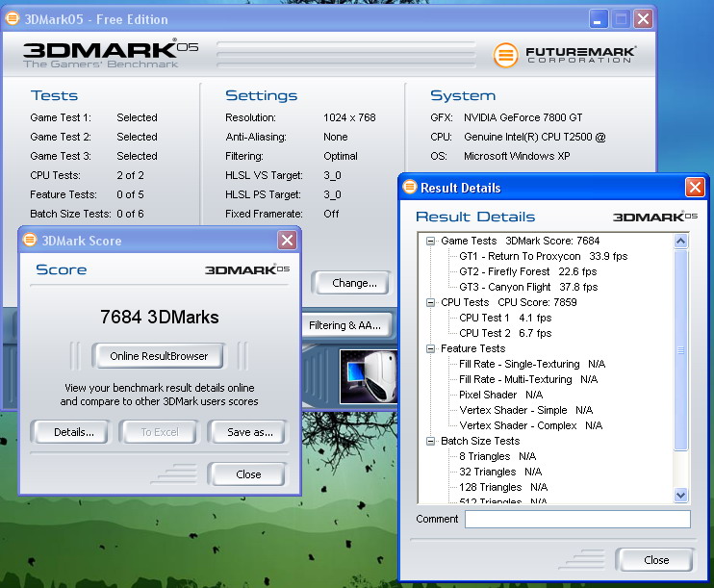
Task: Click the '1024 x 768' resolution value
Action: click(349, 118)
